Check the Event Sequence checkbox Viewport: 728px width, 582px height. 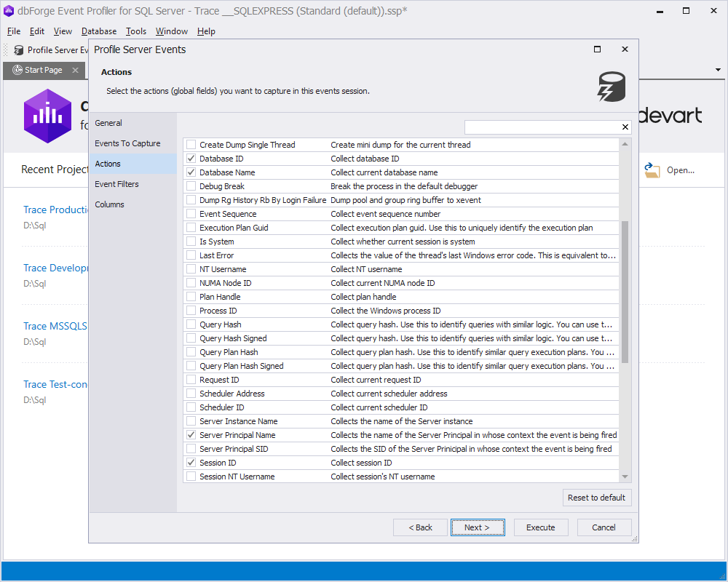coord(191,214)
